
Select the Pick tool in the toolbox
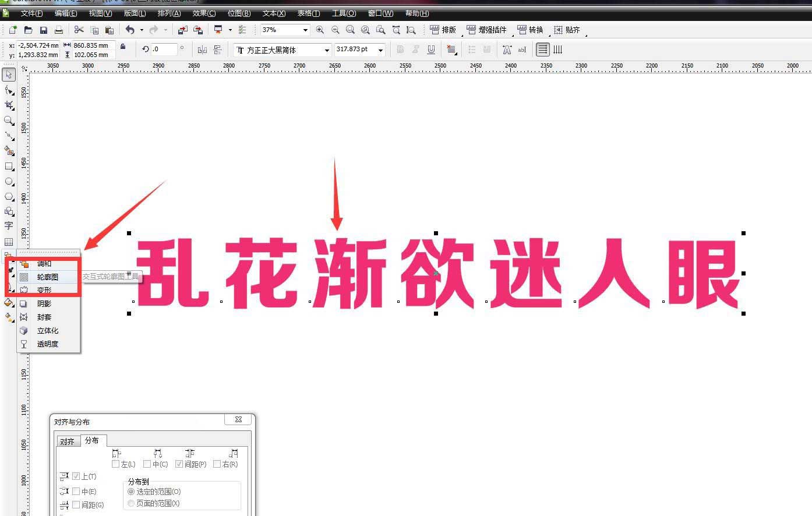coord(9,75)
